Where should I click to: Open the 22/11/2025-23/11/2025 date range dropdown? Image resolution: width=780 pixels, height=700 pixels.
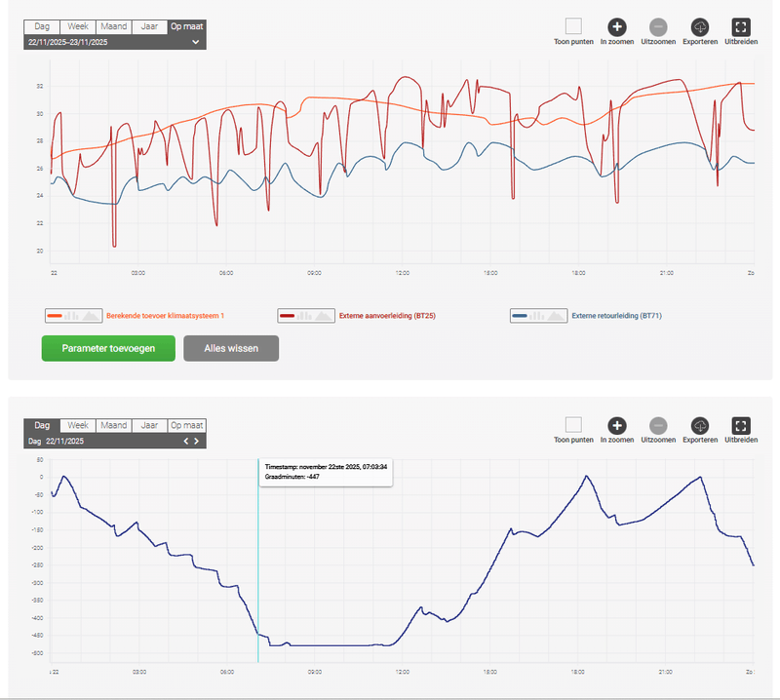click(x=115, y=42)
